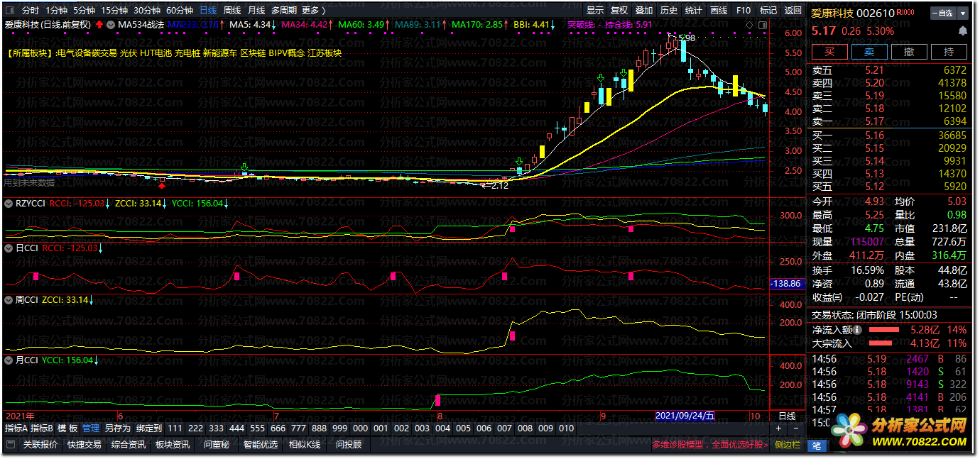Click the 返回 back button
Screen dimensions: 980x459
[x=793, y=11]
